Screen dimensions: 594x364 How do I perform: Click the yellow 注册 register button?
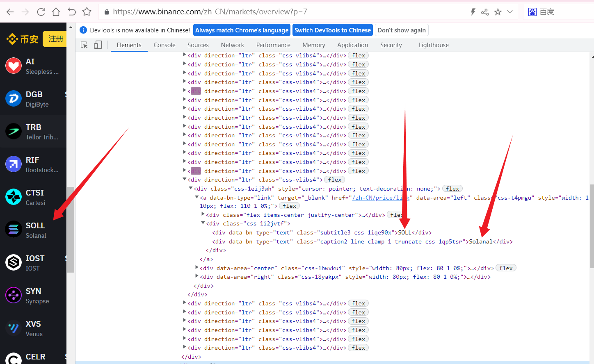[55, 39]
